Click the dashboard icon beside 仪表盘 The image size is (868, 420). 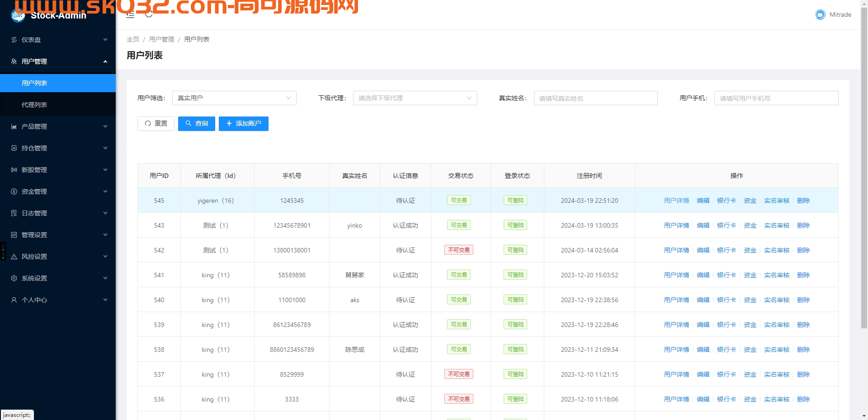point(14,40)
